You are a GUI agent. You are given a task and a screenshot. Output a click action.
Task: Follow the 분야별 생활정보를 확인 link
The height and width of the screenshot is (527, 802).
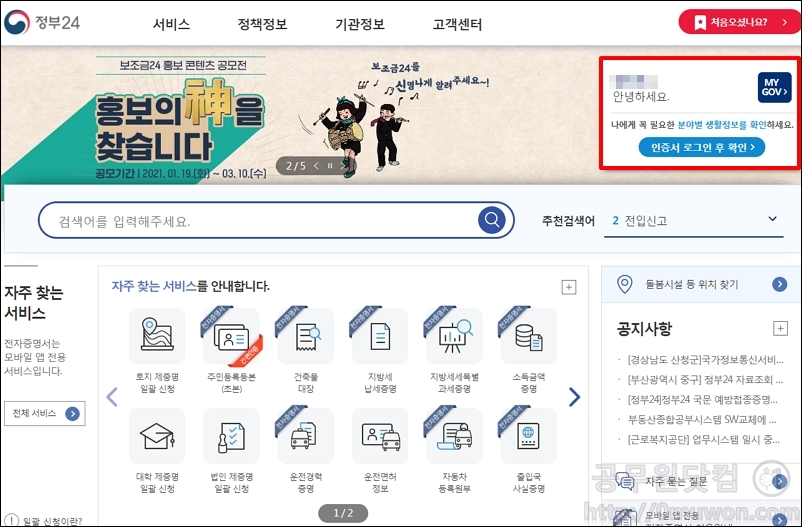pos(722,124)
